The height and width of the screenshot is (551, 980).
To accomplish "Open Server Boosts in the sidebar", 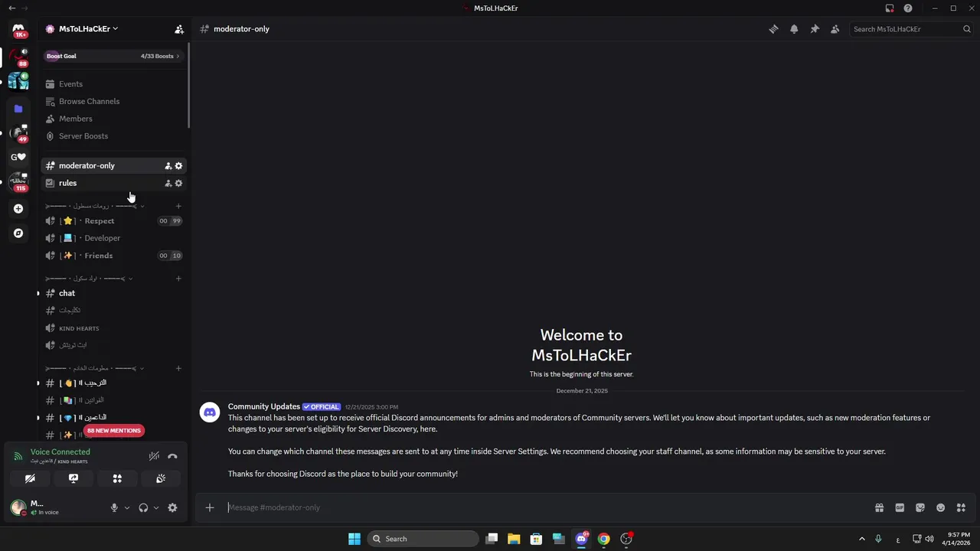I will click(x=113, y=136).
